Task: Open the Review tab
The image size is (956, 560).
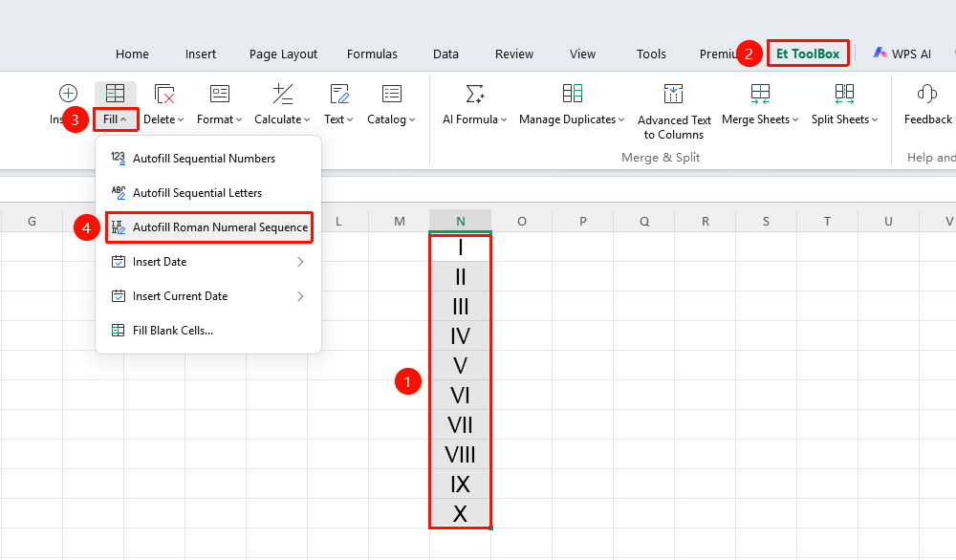Action: coord(514,54)
